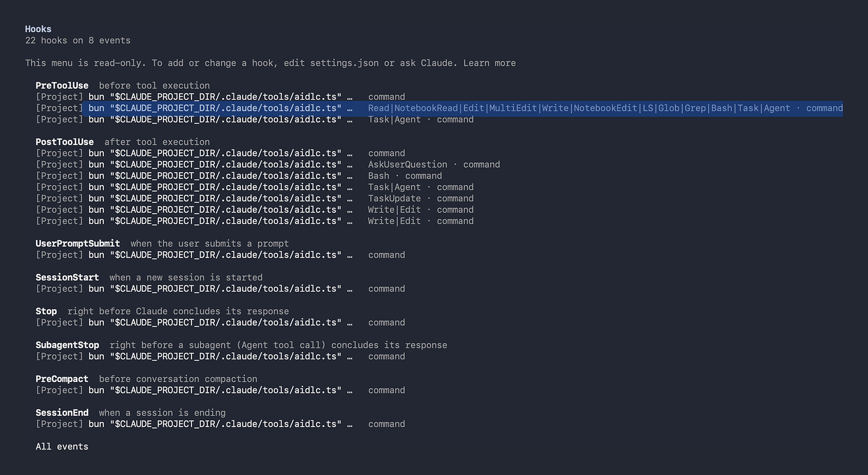Select PostToolUse Task|Agent hook row

pyautogui.click(x=254, y=187)
